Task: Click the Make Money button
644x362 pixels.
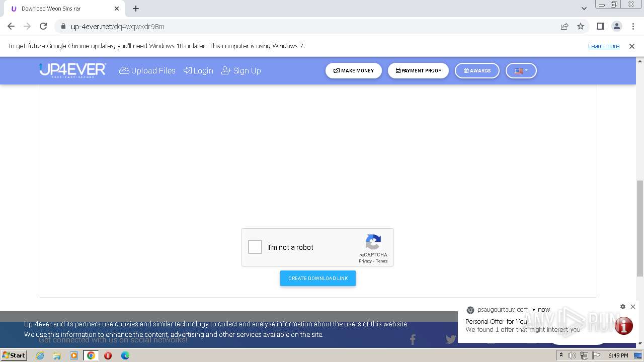Action: point(354,71)
